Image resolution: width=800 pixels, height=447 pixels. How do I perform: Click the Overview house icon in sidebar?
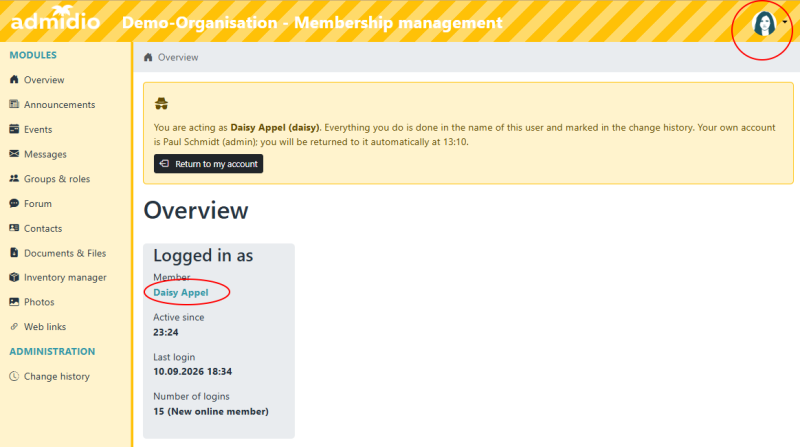14,79
